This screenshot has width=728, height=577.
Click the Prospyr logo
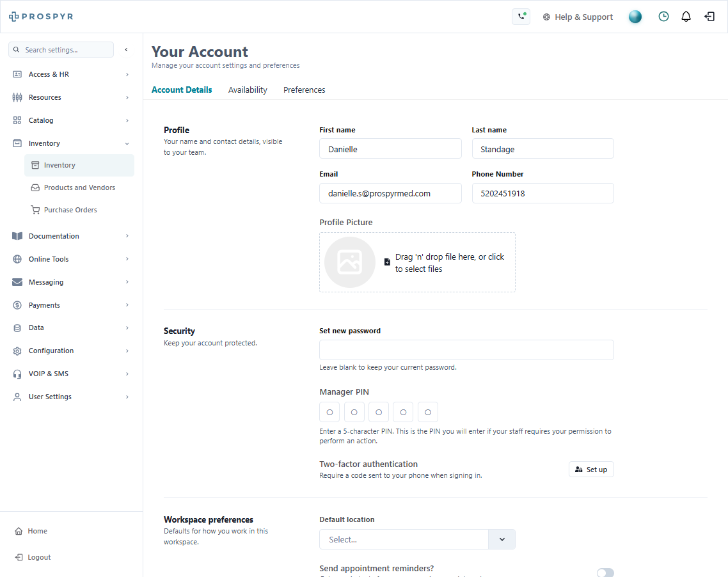[41, 17]
